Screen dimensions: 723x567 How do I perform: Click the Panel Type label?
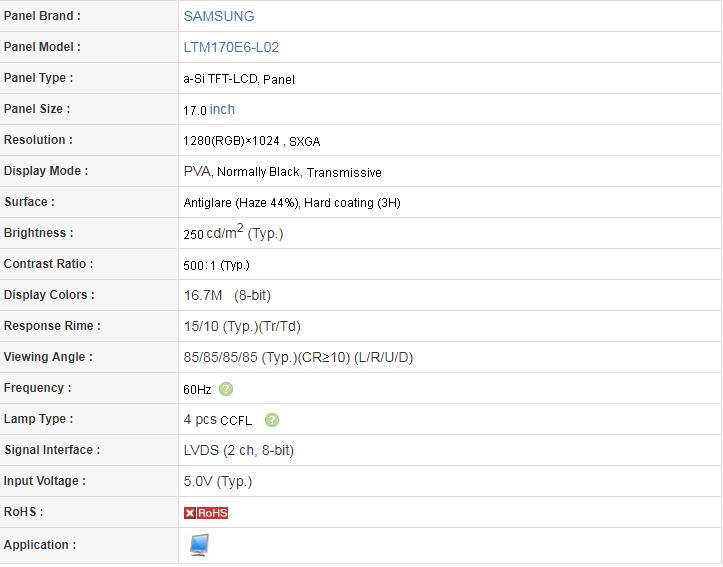[x=38, y=78]
